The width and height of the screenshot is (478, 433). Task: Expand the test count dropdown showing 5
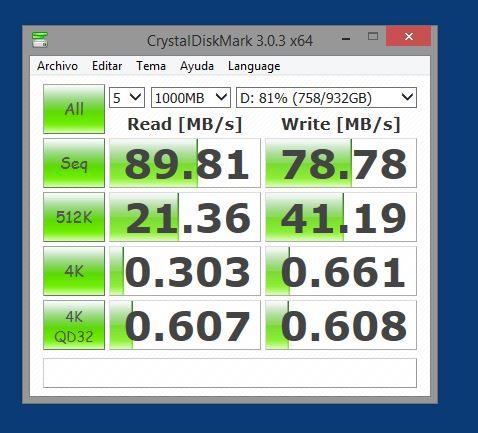point(127,98)
